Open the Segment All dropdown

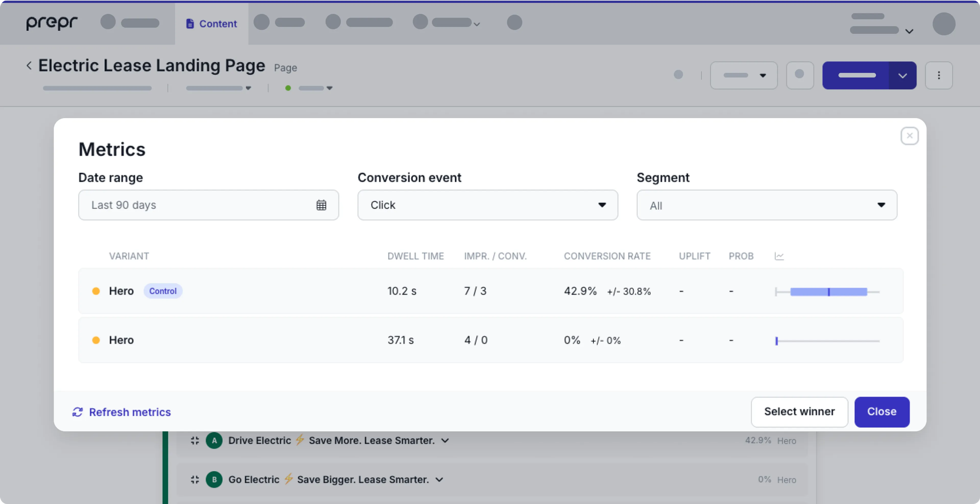(767, 205)
